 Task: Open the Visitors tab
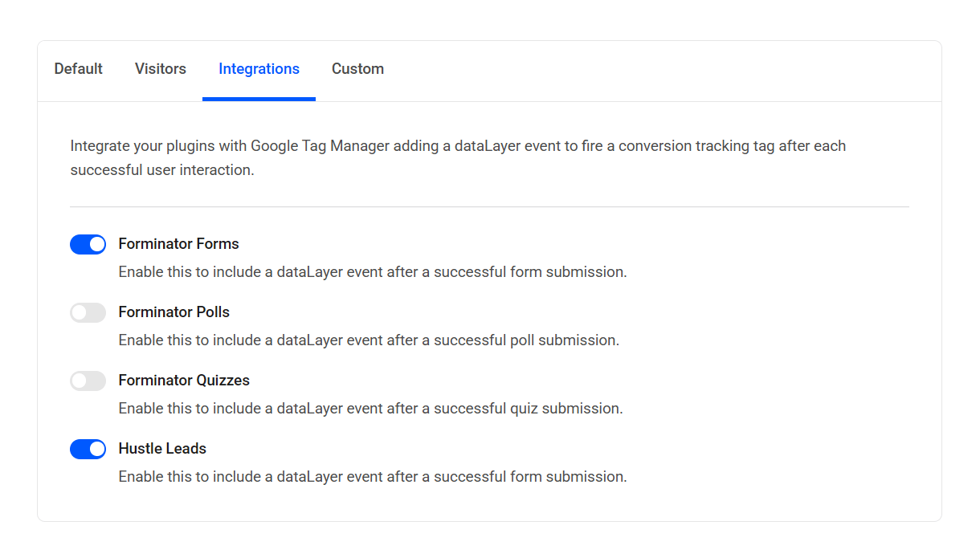[161, 69]
